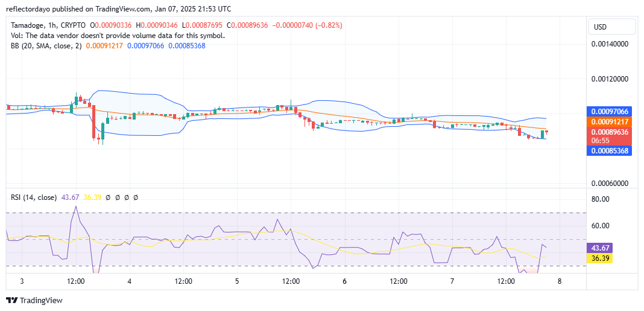Click the close value C0.00089636
644x311 pixels.
[x=247, y=25]
